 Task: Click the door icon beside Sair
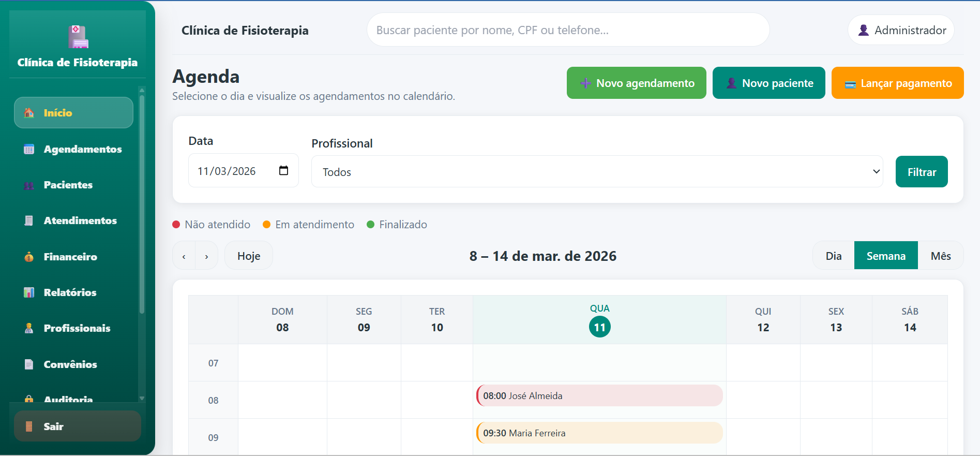click(x=29, y=426)
